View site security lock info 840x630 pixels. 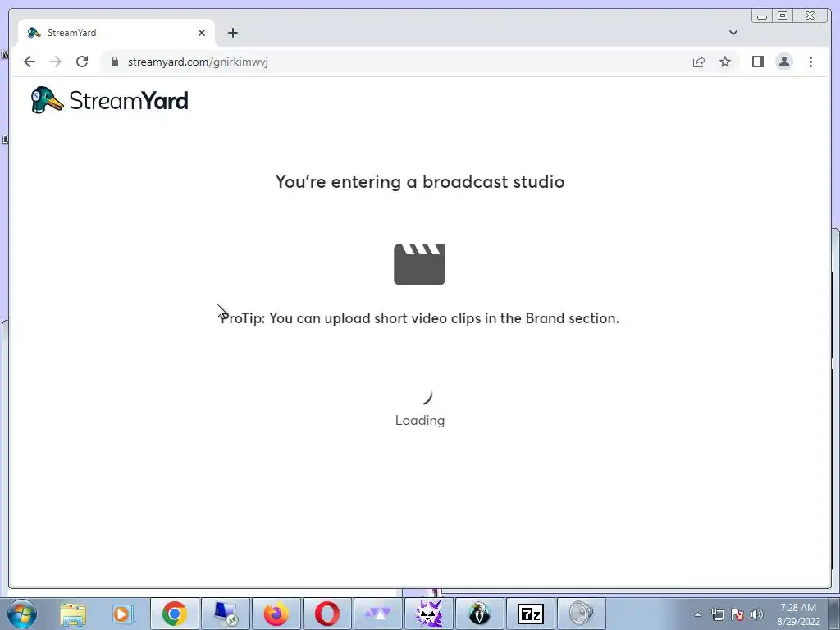(114, 62)
